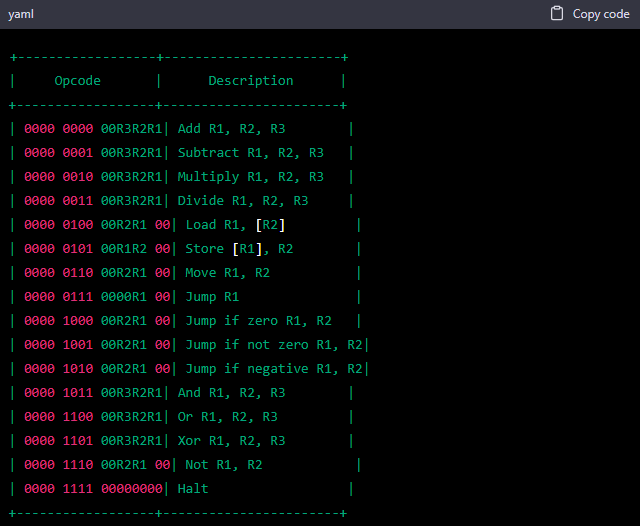Click the clipboard icon beside Copy code
The width and height of the screenshot is (640, 526).
pos(558,14)
